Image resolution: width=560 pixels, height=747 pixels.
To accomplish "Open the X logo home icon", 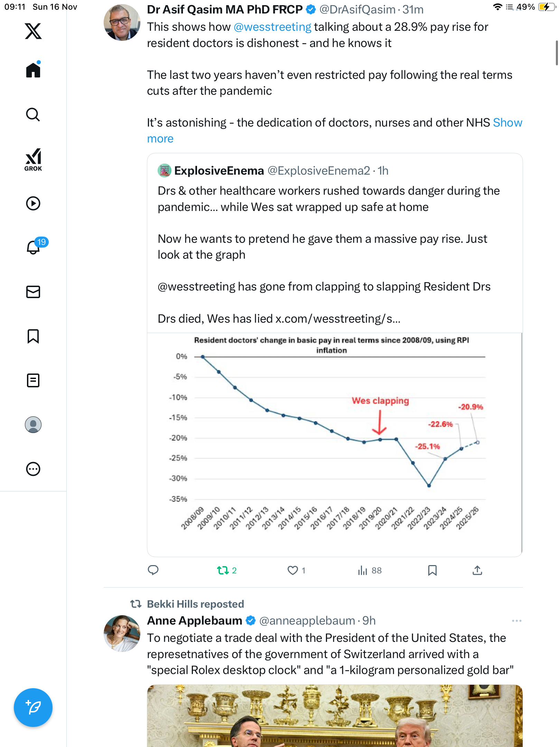I will [x=33, y=31].
